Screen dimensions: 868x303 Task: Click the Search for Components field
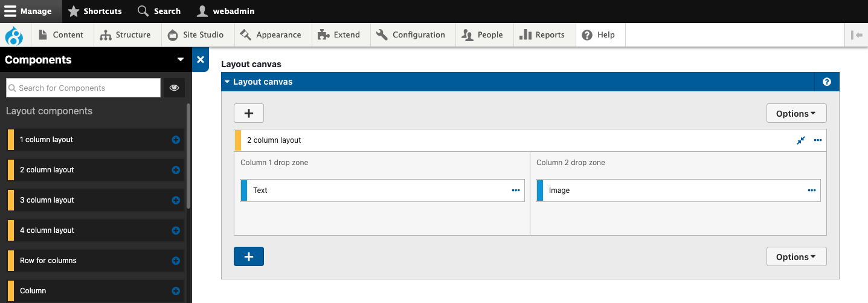coord(83,88)
